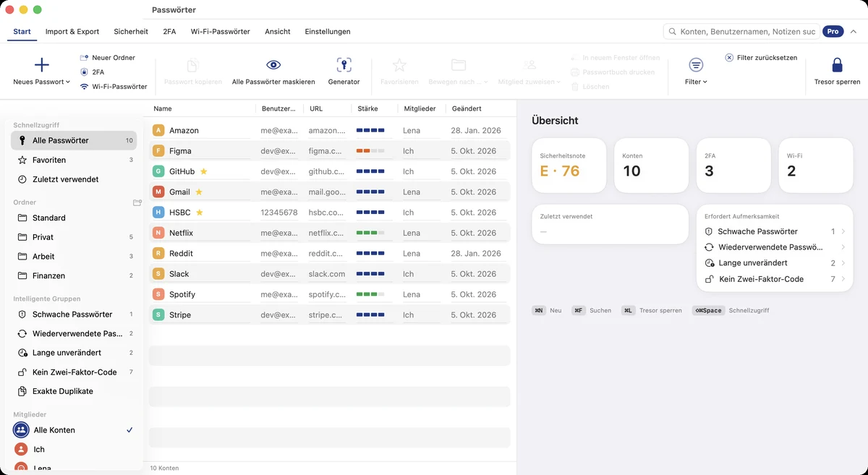This screenshot has width=868, height=475.
Task: Create a new folder with Neuer Ordner
Action: click(x=107, y=57)
